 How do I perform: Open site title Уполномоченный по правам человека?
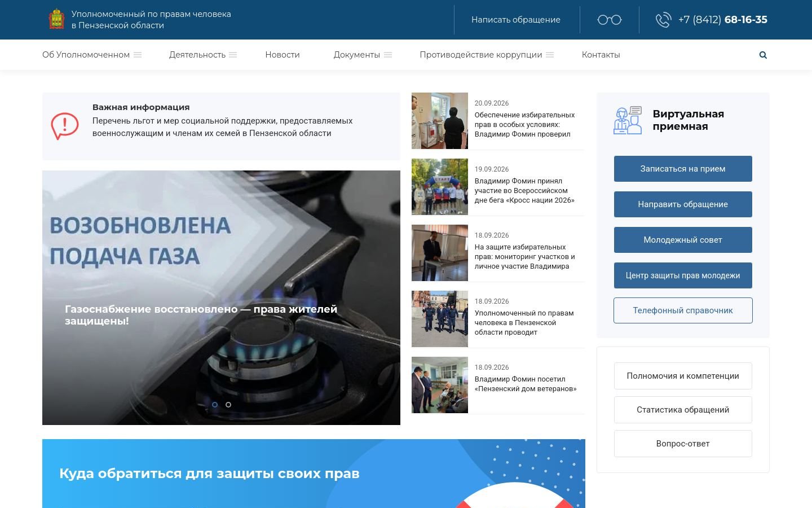[151, 20]
